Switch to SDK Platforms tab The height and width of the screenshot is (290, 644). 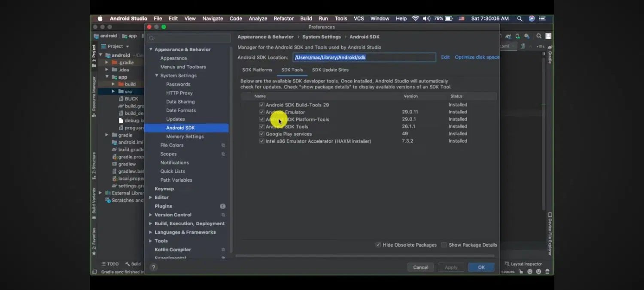click(257, 70)
